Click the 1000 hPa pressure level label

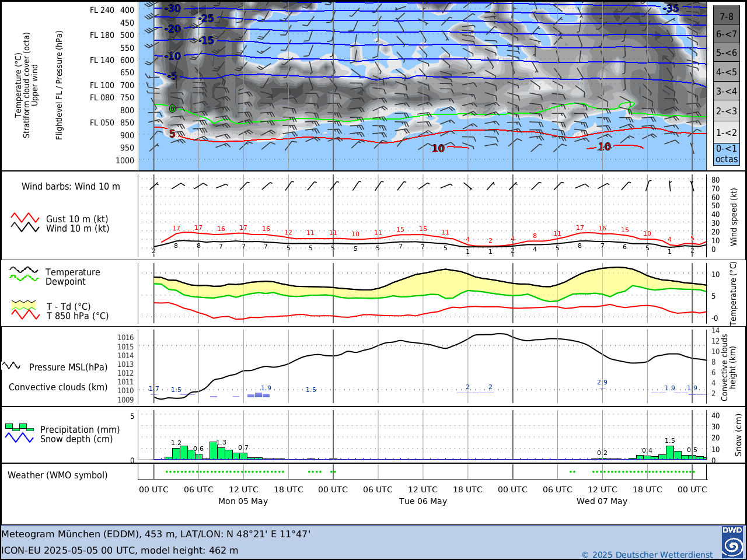tap(124, 160)
